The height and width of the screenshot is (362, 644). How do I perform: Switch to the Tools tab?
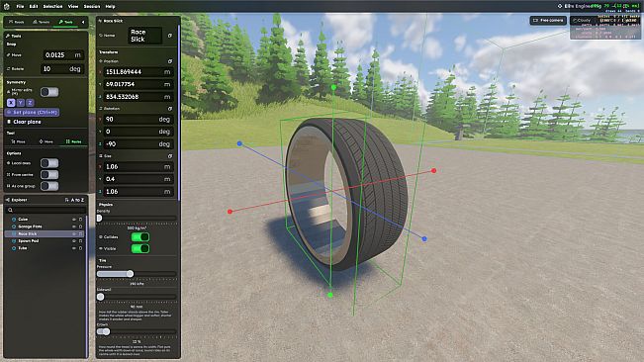click(x=65, y=22)
